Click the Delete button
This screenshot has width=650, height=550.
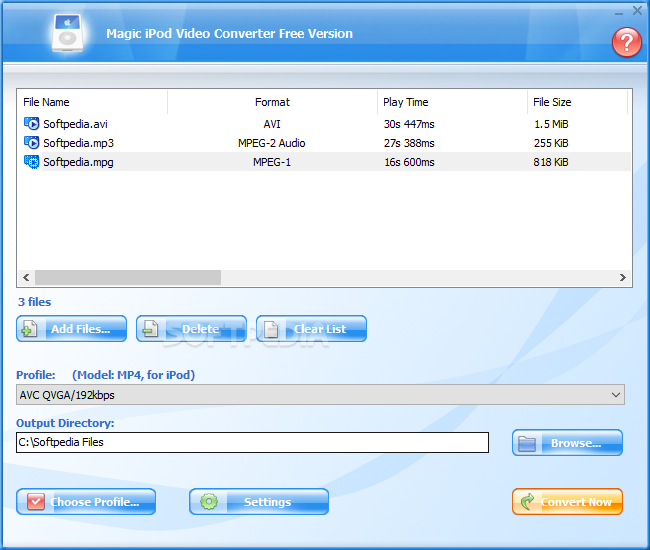(191, 329)
